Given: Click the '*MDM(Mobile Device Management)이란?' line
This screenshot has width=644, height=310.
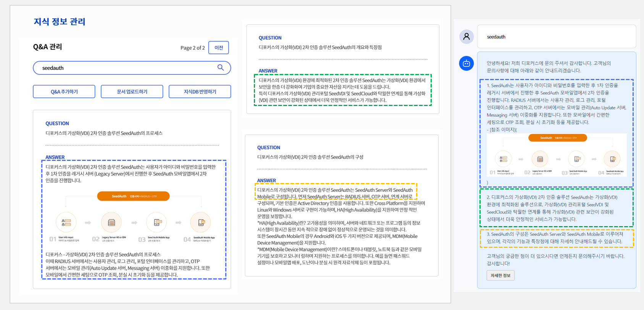Looking at the screenshot, I should 339,256.
